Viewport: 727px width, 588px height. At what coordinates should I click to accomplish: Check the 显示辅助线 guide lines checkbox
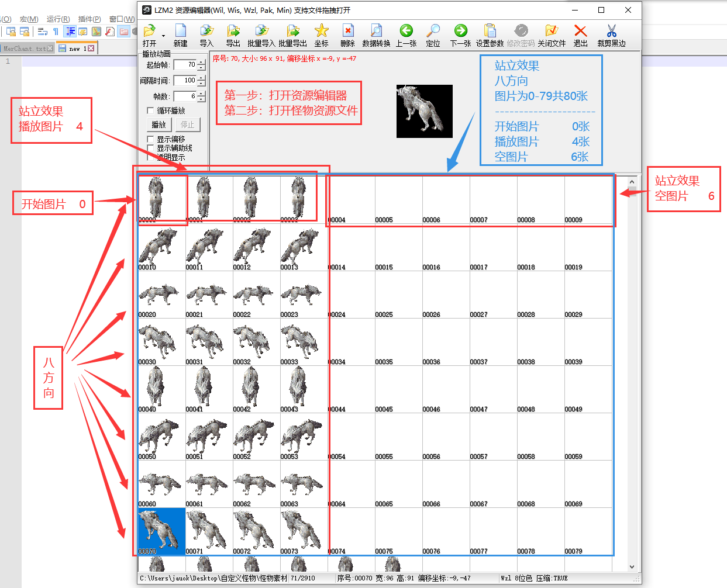(150, 148)
